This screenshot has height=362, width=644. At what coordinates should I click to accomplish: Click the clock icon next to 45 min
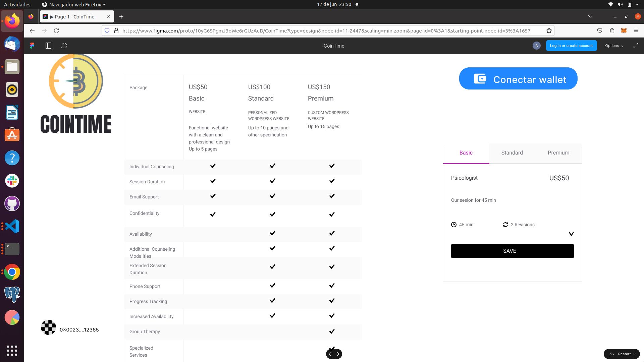tap(454, 225)
